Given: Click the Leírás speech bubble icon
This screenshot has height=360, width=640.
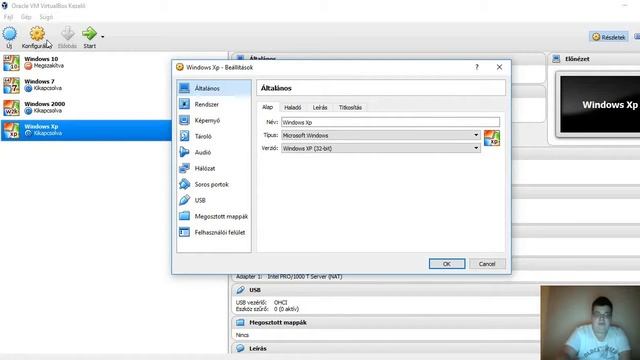Looking at the screenshot, I should tap(240, 349).
